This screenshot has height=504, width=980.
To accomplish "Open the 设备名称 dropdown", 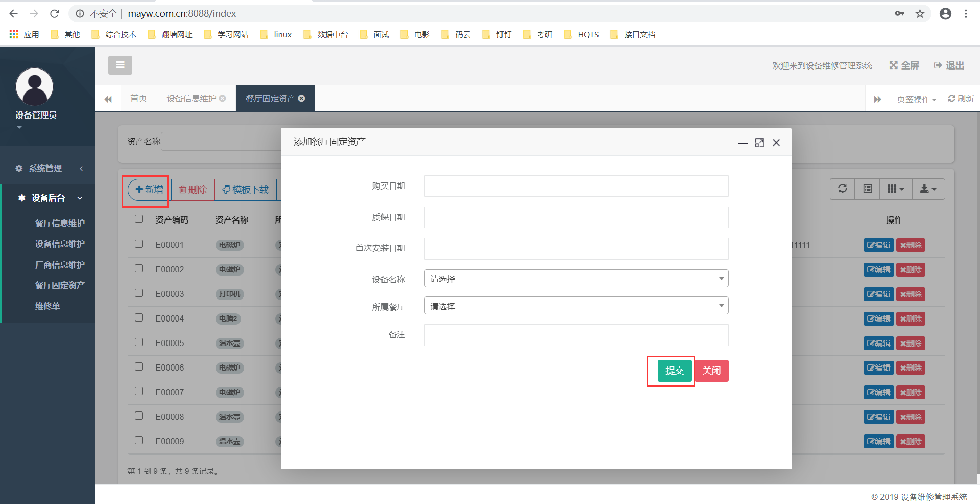I will [576, 279].
